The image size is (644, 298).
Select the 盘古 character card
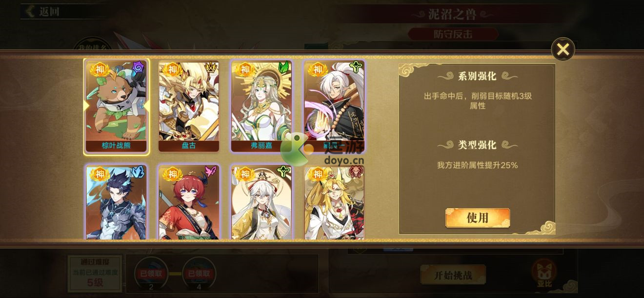click(x=189, y=106)
